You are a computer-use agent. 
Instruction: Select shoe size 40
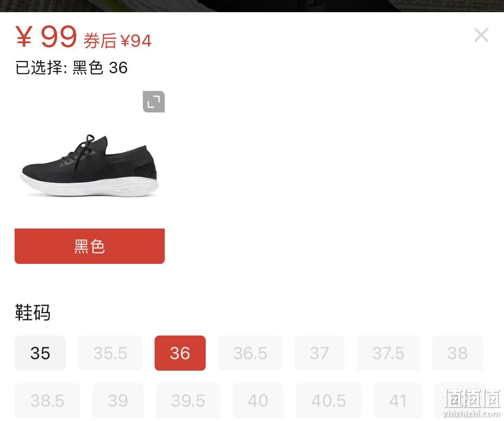258,401
